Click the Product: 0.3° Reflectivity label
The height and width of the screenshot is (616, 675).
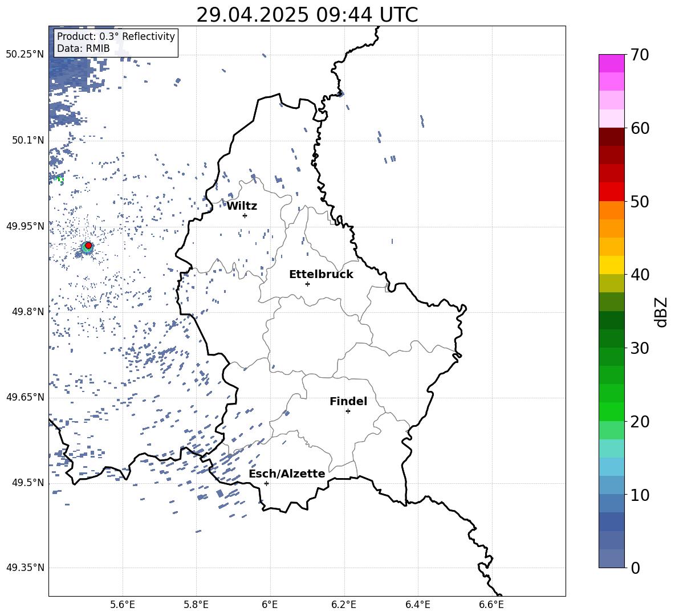click(x=116, y=36)
